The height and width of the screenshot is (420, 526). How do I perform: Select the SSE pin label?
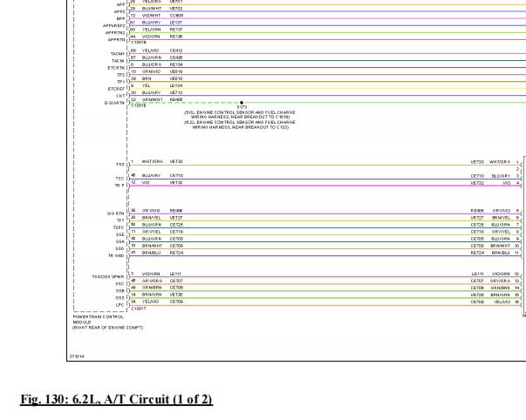click(x=120, y=234)
